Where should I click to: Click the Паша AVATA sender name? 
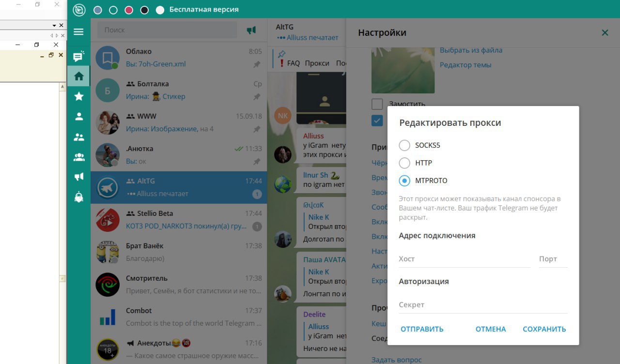click(x=325, y=259)
